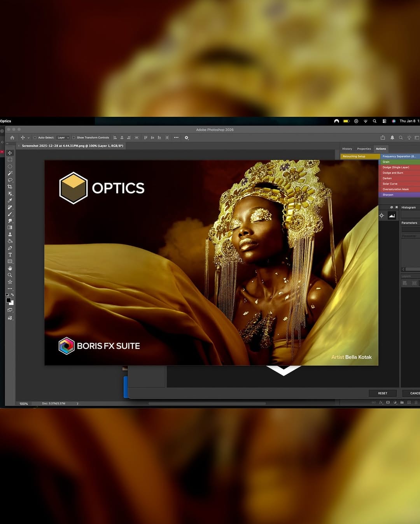Enable Show Transform Controls checkbox
This screenshot has height=524, width=420.
(73, 137)
